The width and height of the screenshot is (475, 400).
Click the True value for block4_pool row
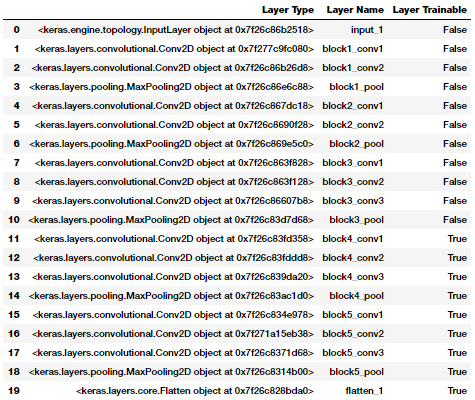coord(457,296)
